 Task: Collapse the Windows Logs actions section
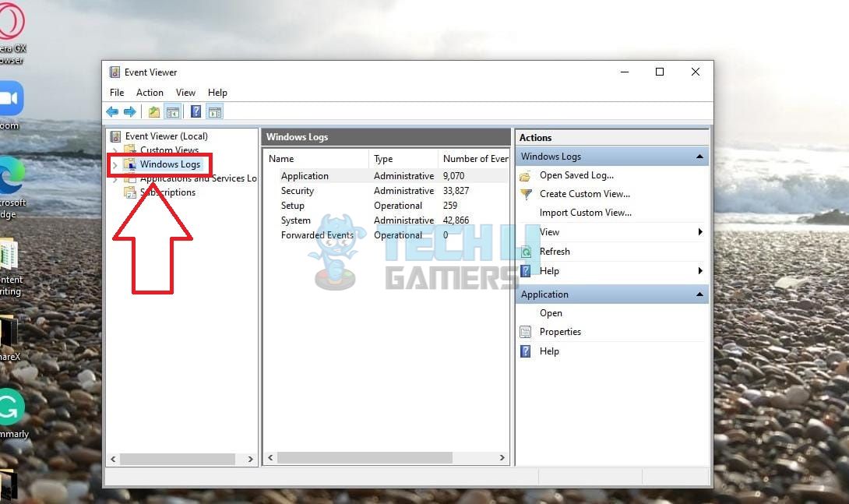[699, 157]
